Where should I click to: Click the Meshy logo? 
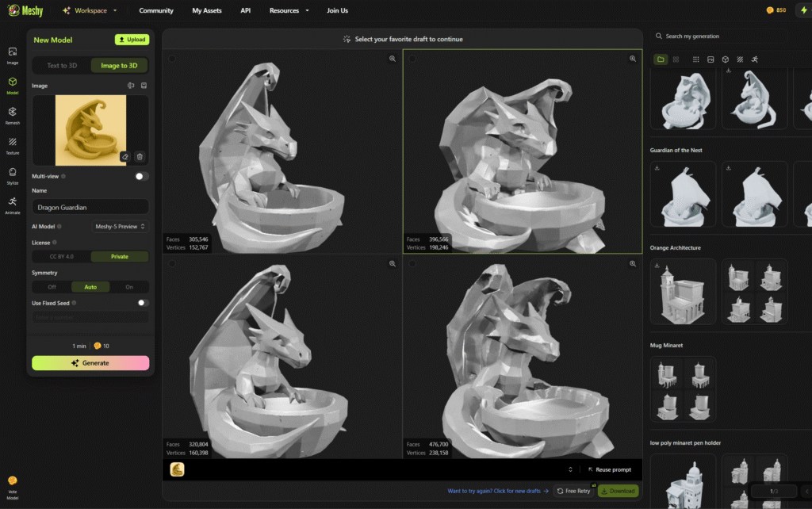click(x=26, y=10)
